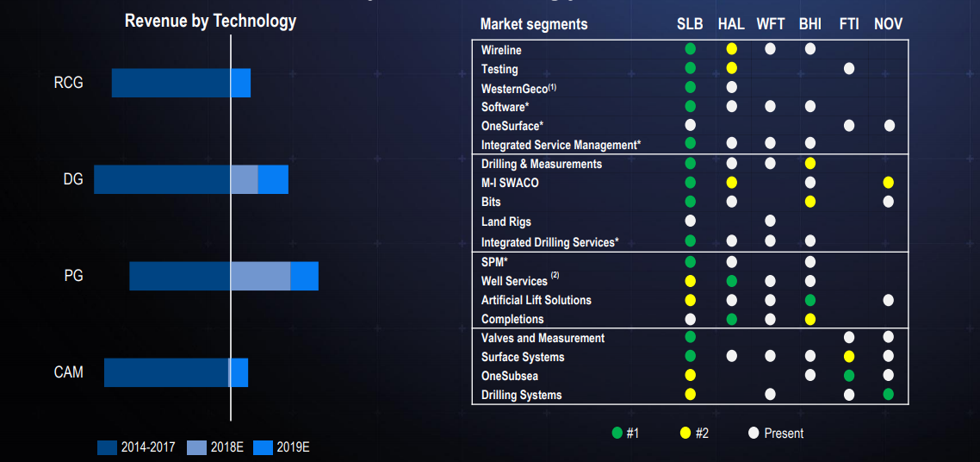
Task: Select the yellow HAL dot for Wireline
Action: point(732,49)
